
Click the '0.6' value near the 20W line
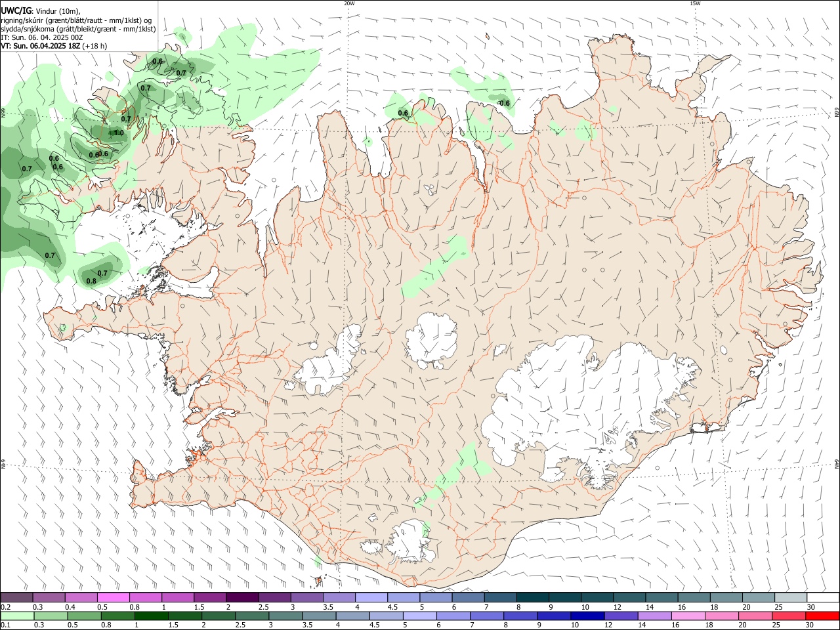pyautogui.click(x=403, y=113)
